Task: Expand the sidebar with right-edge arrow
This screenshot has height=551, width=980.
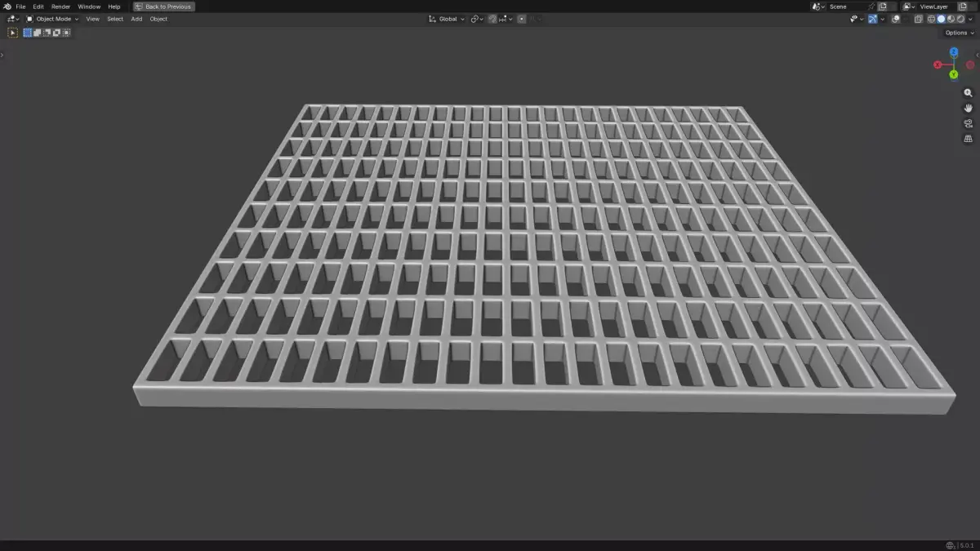Action: [978, 55]
